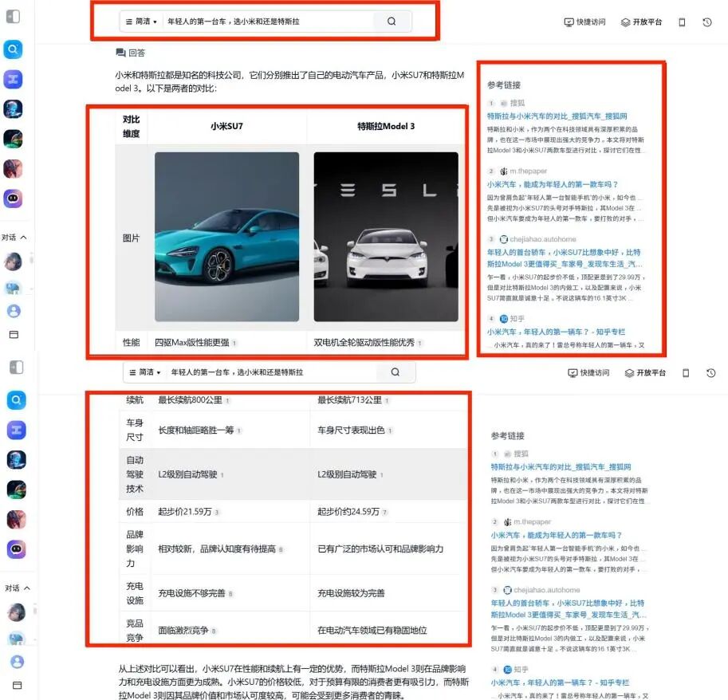Open 开放平台 in the upper header
This screenshot has height=700, width=728.
[x=641, y=22]
